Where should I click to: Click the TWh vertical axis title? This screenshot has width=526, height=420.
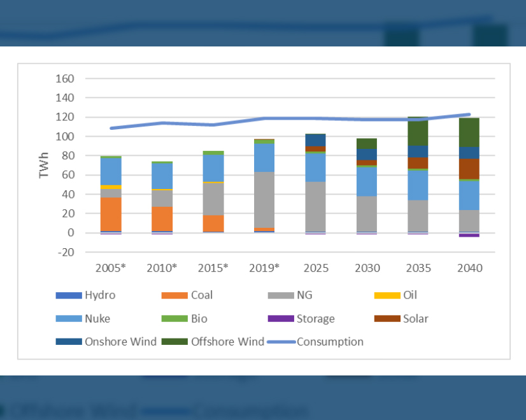coord(45,165)
